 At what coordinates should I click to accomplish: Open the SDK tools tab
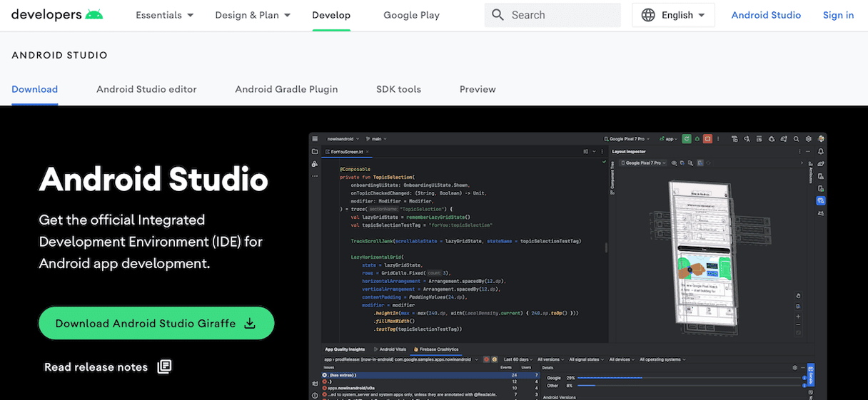point(398,89)
